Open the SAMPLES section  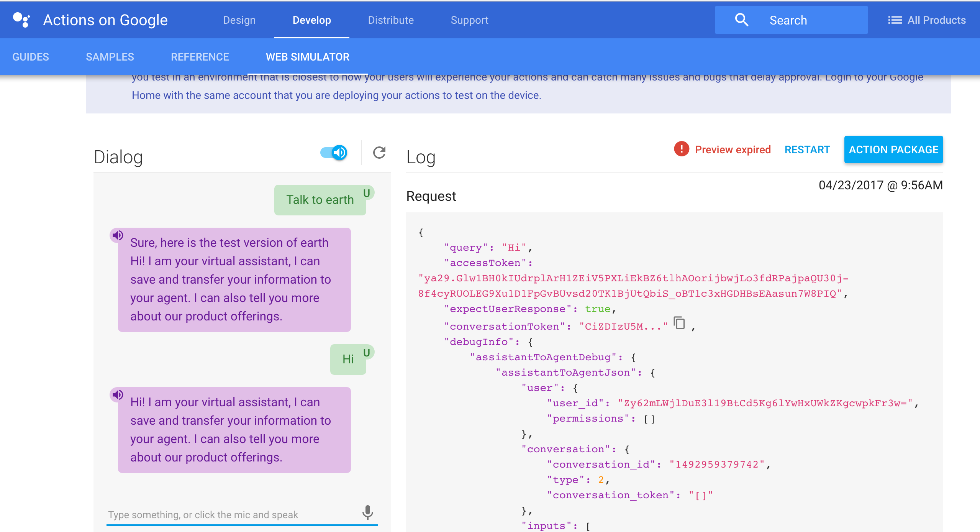pos(110,57)
